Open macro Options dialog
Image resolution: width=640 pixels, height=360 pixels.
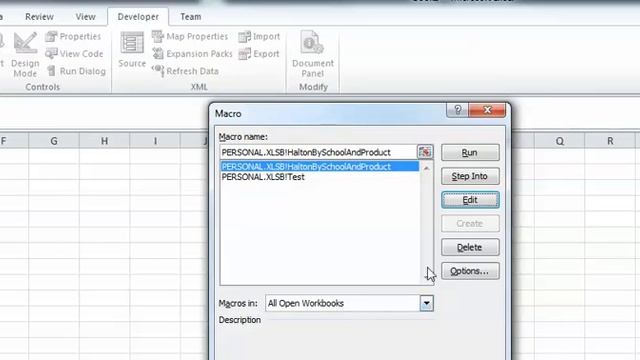(470, 271)
